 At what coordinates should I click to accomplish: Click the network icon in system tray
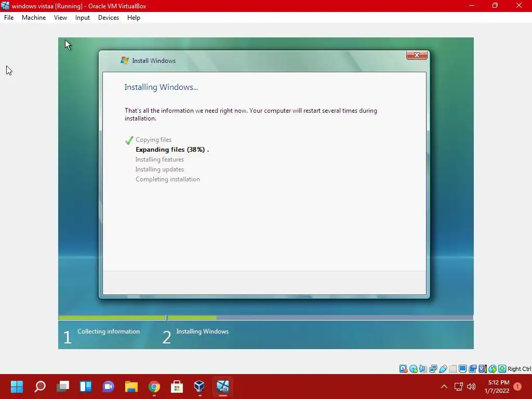tap(458, 387)
